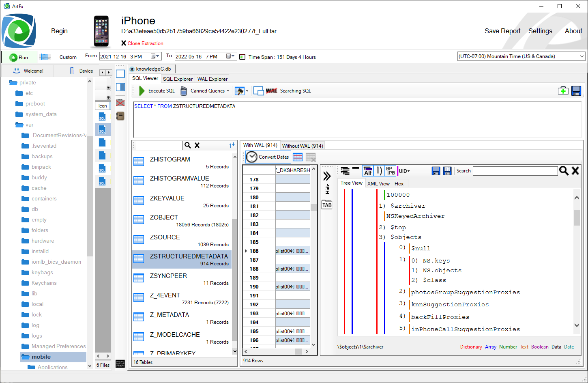This screenshot has width=588, height=383.
Task: Switch to the SQL Explorer tab
Action: click(x=178, y=79)
